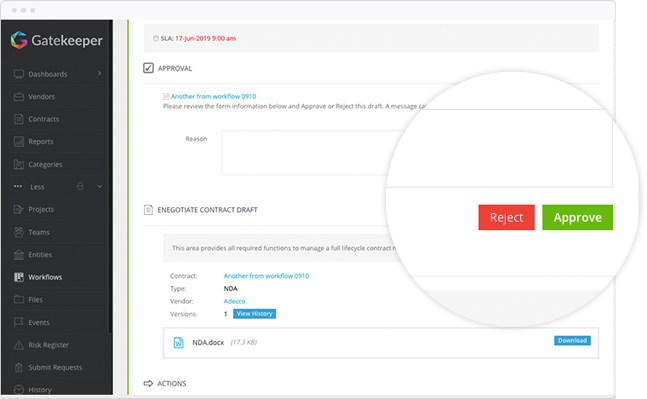The height and width of the screenshot is (399, 647).
Task: Click the Type value NDA
Action: pos(230,288)
